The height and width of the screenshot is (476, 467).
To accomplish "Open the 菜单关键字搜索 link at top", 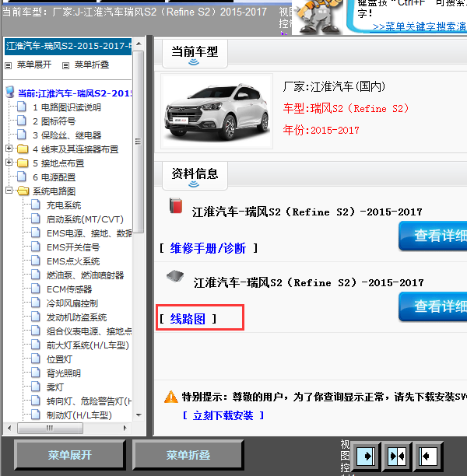I will tap(420, 27).
